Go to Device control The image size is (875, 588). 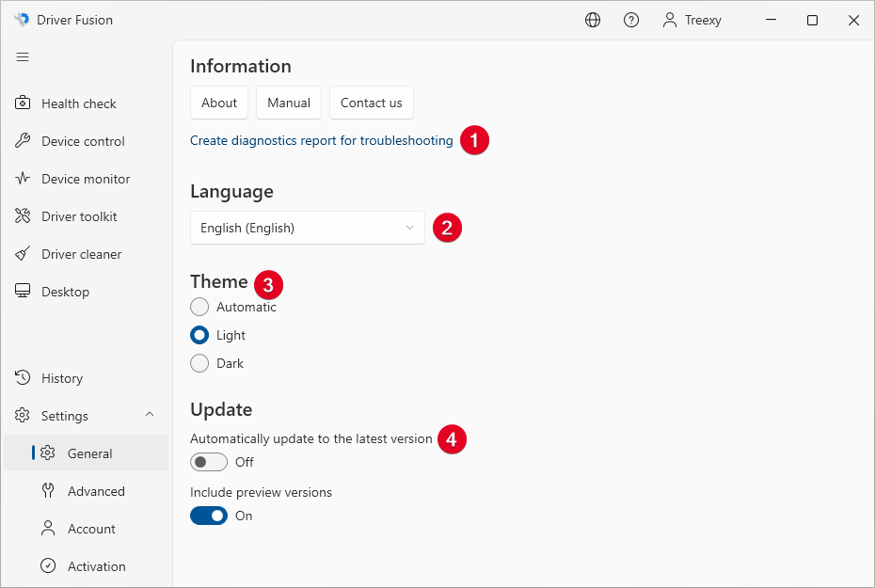pos(87,140)
